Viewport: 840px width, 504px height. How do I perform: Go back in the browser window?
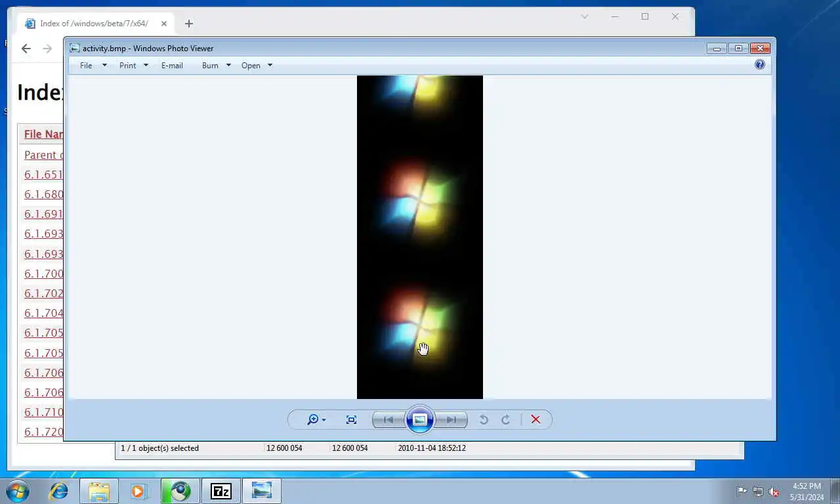coord(26,49)
